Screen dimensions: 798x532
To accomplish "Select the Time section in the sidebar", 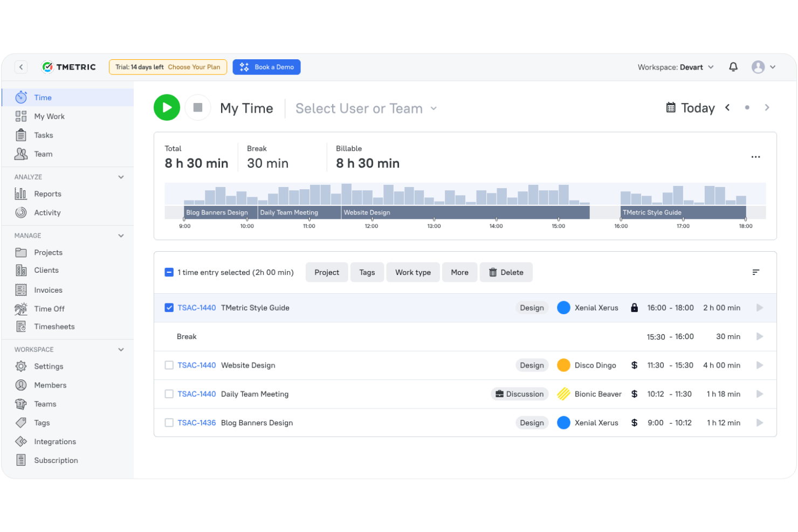I will click(x=42, y=98).
